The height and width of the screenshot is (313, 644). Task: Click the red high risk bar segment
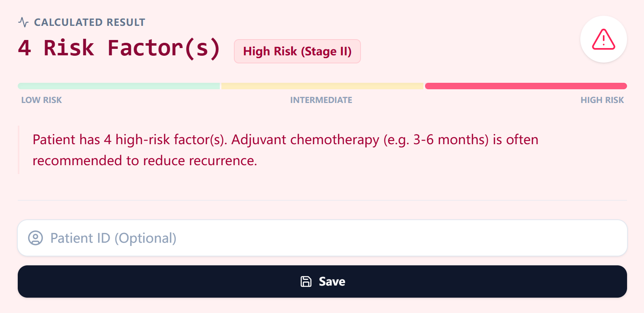pos(525,86)
